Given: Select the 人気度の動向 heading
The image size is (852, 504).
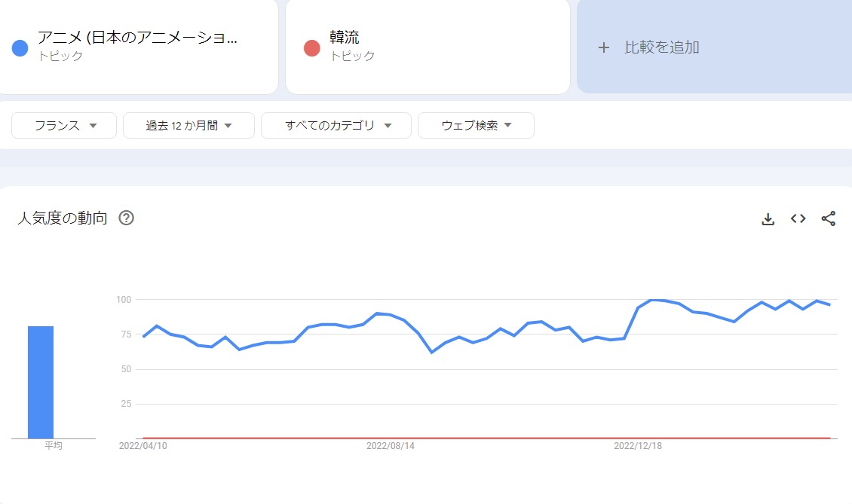Looking at the screenshot, I should [63, 218].
